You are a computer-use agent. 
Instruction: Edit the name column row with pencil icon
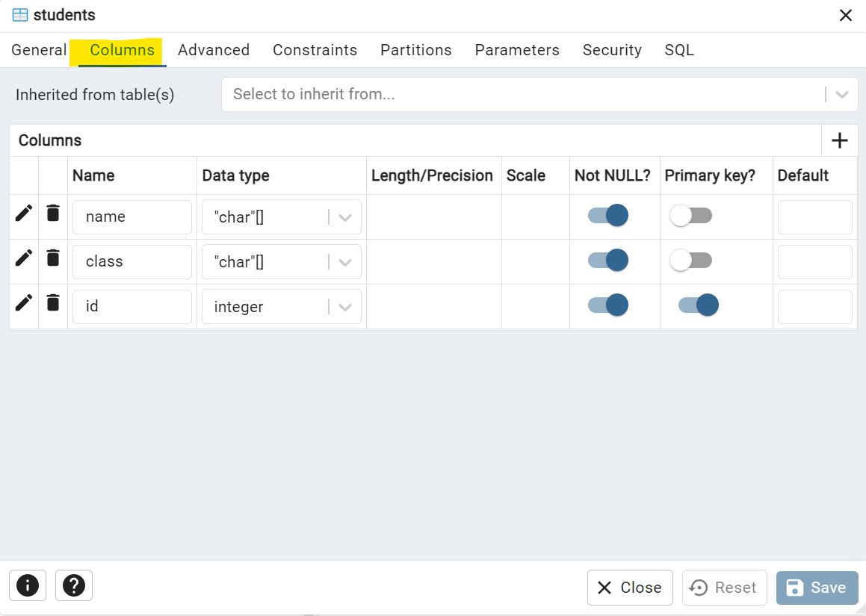[23, 213]
